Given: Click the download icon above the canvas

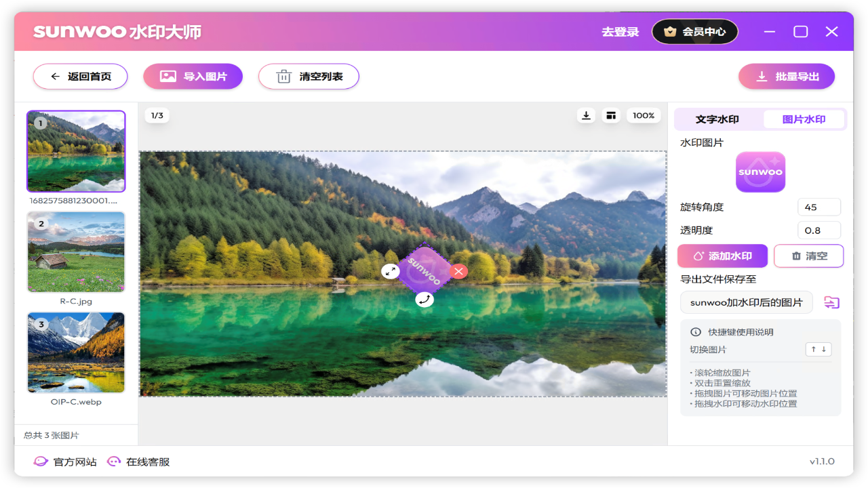Looking at the screenshot, I should (x=587, y=116).
